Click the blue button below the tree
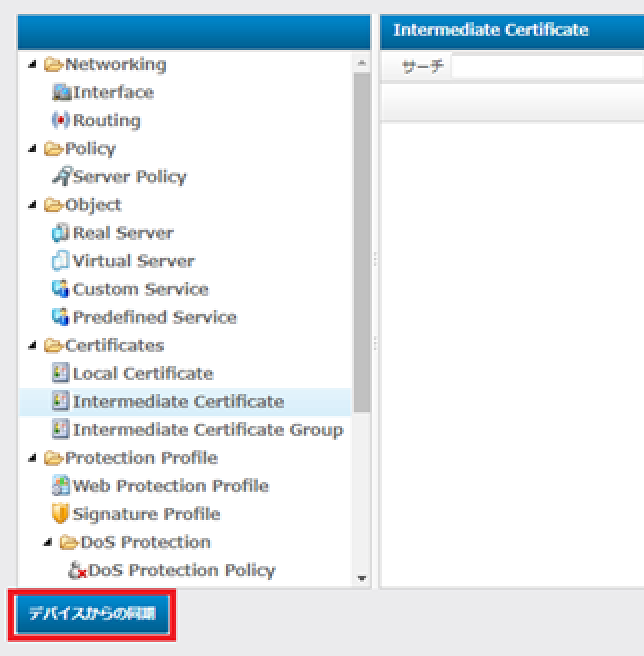Image resolution: width=644 pixels, height=656 pixels. click(x=93, y=614)
